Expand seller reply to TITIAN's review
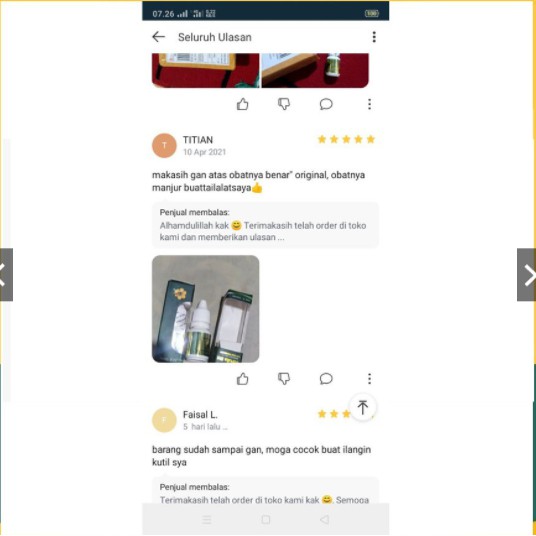536x536 pixels. point(265,225)
